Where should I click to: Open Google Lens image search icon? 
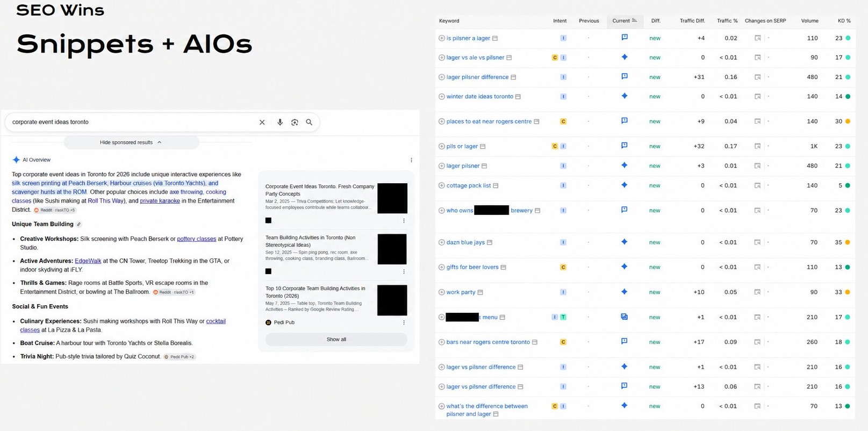pyautogui.click(x=295, y=122)
